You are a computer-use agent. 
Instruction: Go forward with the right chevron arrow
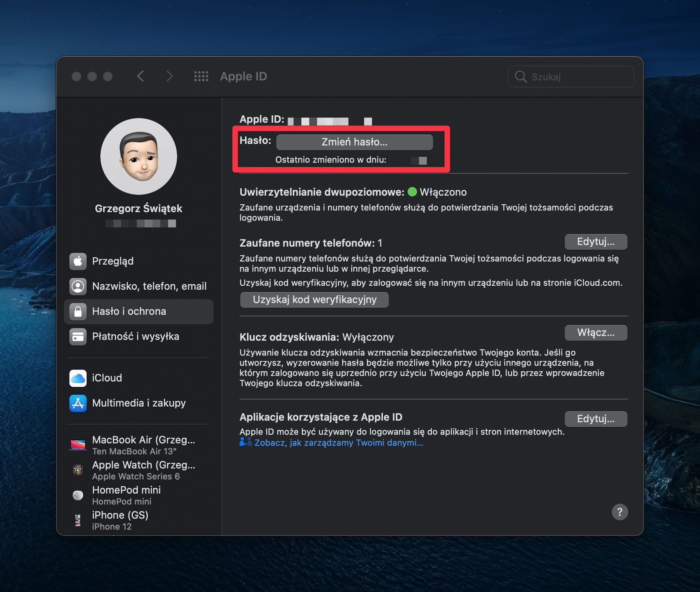click(169, 76)
